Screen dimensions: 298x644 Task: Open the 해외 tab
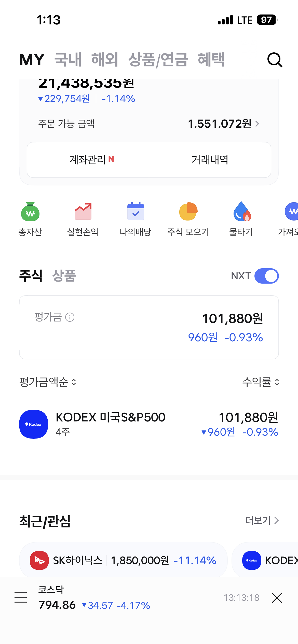(x=105, y=60)
